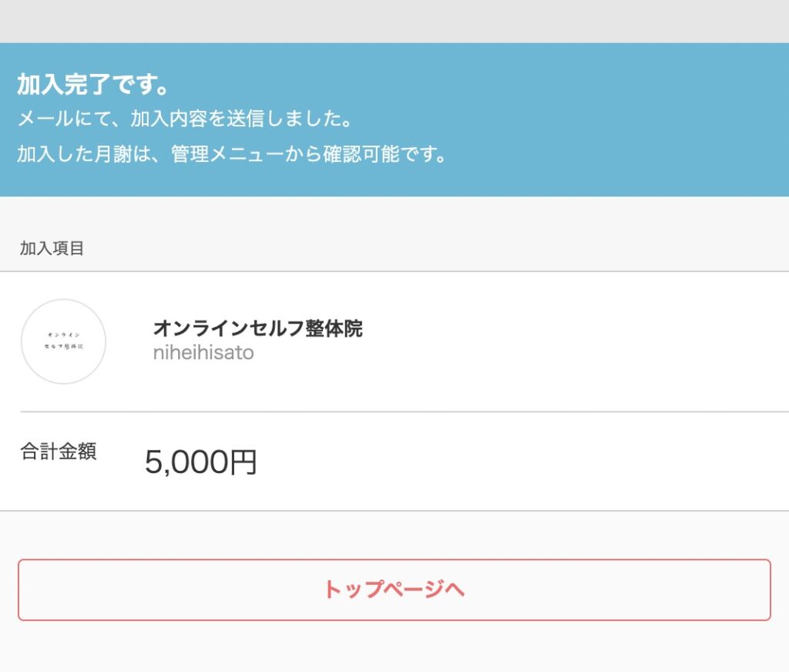Viewport: 789px width, 672px height.
Task: Click the トップページへ button
Action: point(394,590)
